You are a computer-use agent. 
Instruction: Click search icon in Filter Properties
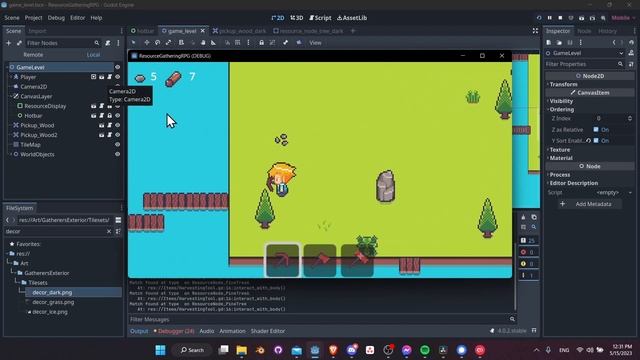click(x=620, y=64)
